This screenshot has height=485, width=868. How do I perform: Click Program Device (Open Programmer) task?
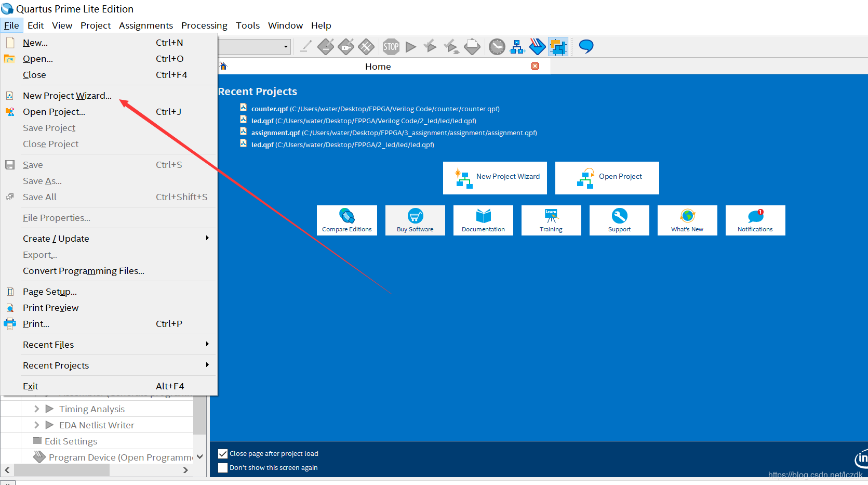pyautogui.click(x=120, y=457)
